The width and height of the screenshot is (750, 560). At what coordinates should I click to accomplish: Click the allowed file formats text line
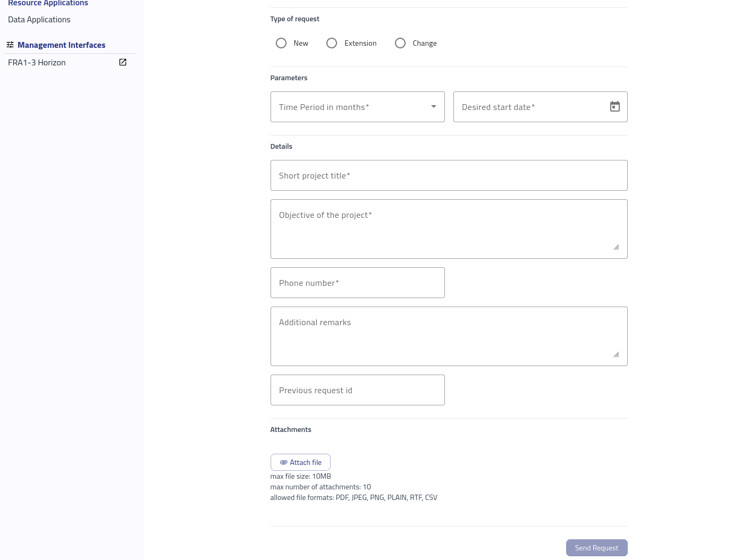(353, 498)
